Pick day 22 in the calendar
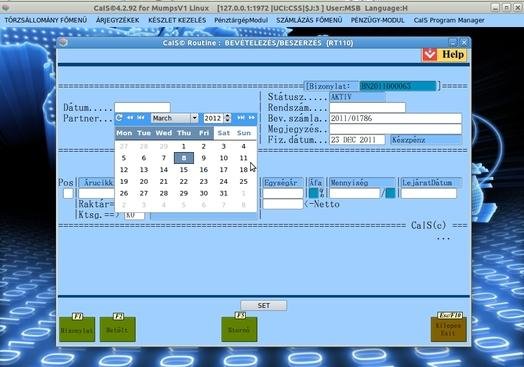 click(184, 181)
